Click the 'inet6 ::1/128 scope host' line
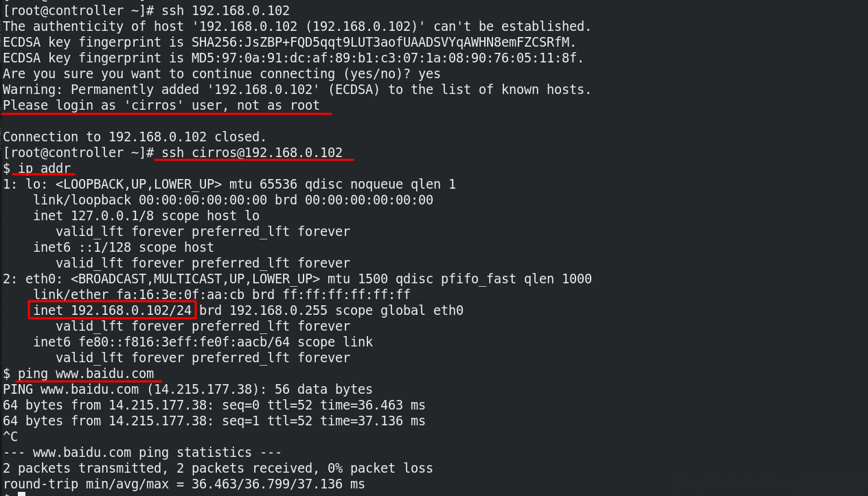The image size is (868, 496). [x=124, y=247]
